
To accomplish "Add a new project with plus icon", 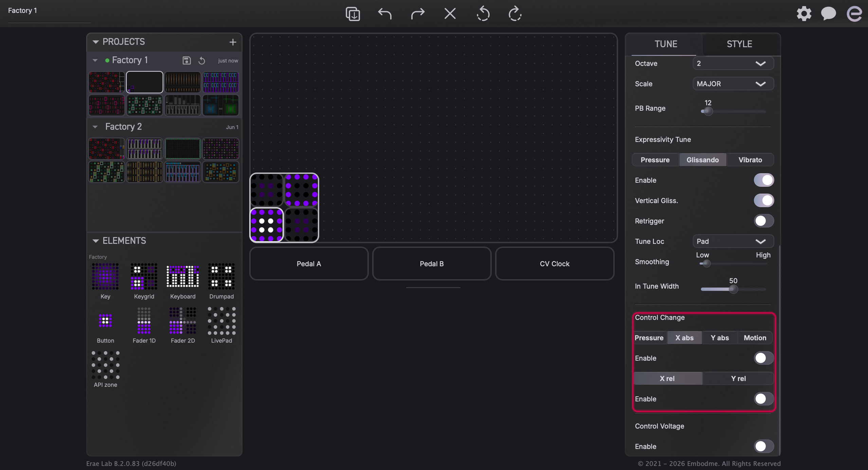I will pos(233,42).
